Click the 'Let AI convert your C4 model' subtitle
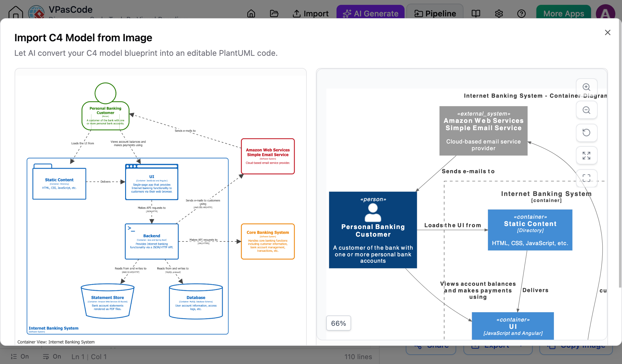The height and width of the screenshot is (364, 622). (146, 53)
